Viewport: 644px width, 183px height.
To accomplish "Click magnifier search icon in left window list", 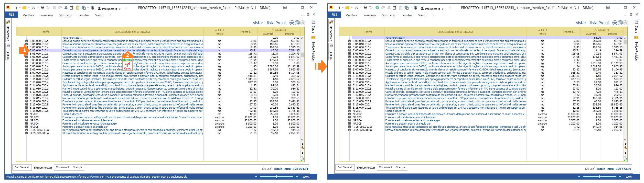I will pyautogui.click(x=302, y=158).
